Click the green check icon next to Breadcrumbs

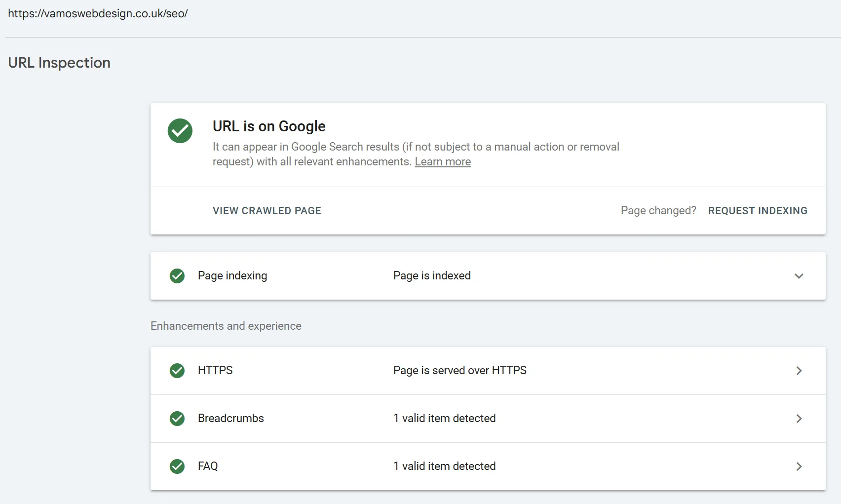point(177,419)
